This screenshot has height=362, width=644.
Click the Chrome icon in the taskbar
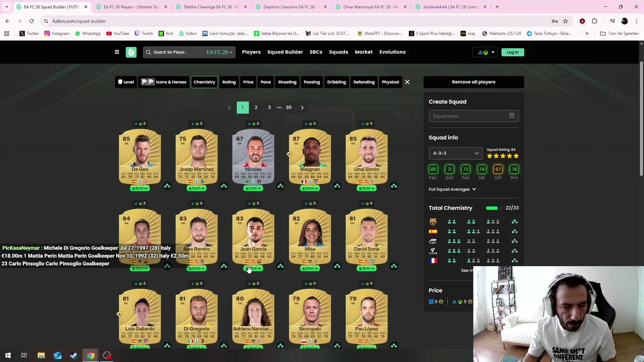[x=91, y=355]
